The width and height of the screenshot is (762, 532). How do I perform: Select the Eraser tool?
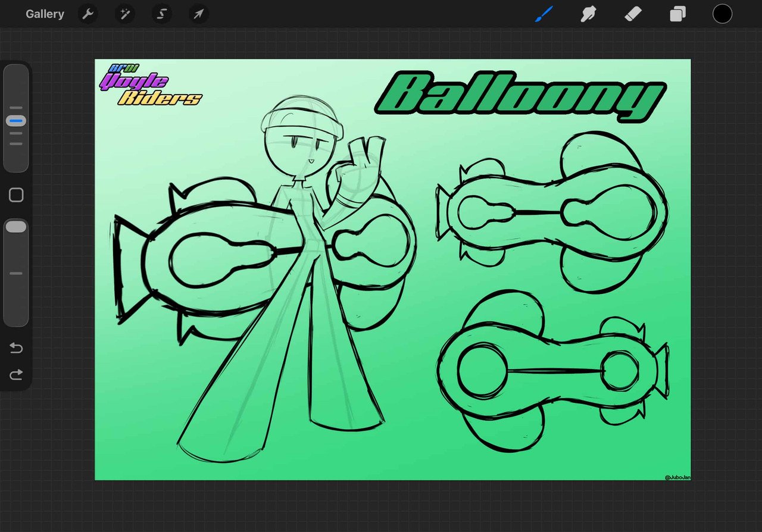point(633,14)
